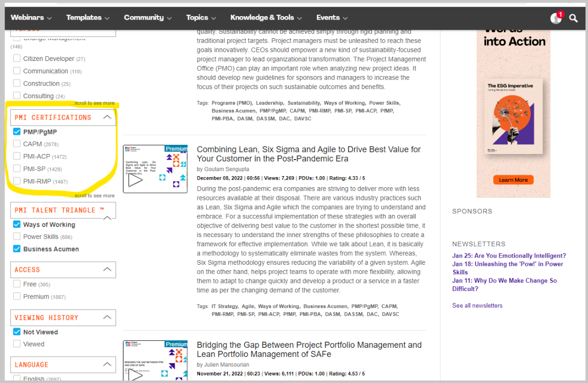Collapse the PMI Certifications section

pos(107,117)
